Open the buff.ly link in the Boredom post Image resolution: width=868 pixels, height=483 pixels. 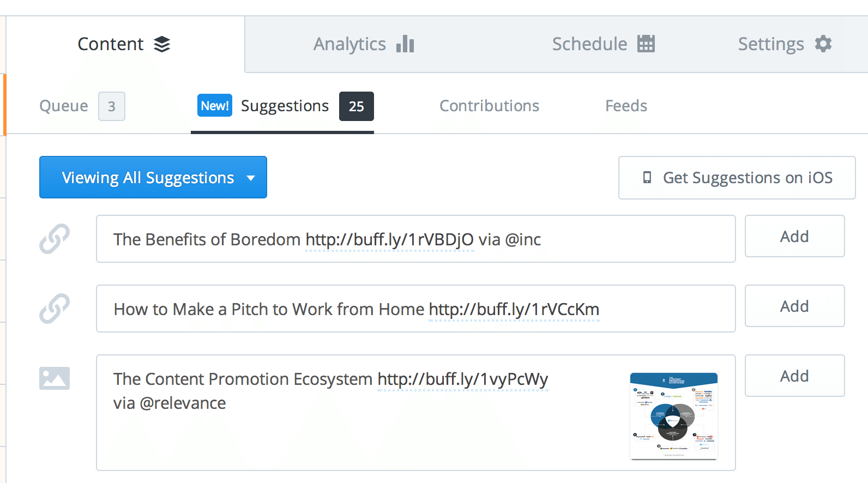click(389, 239)
